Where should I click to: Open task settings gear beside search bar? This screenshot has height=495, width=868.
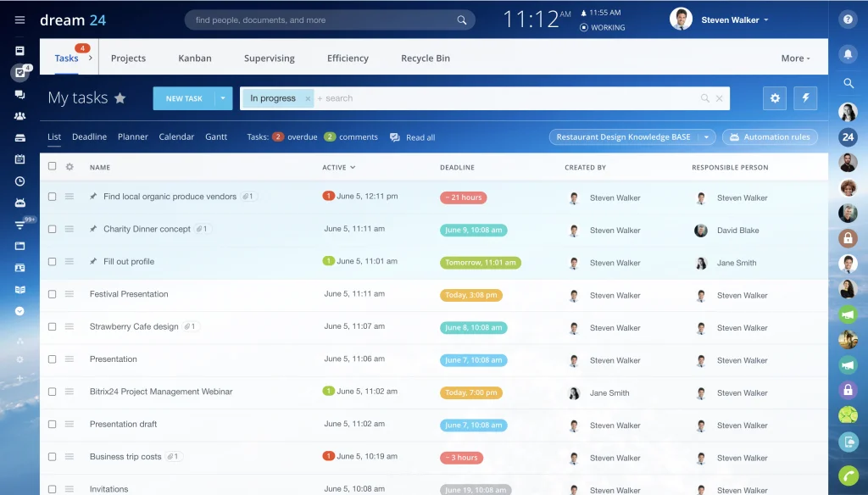pyautogui.click(x=774, y=98)
